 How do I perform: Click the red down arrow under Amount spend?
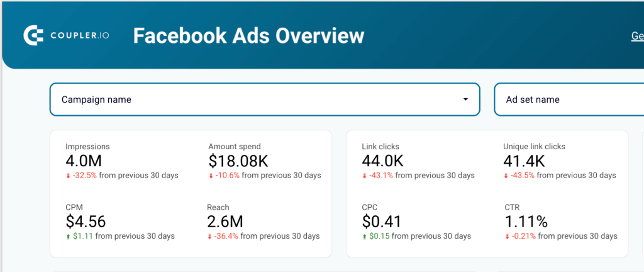(x=211, y=176)
